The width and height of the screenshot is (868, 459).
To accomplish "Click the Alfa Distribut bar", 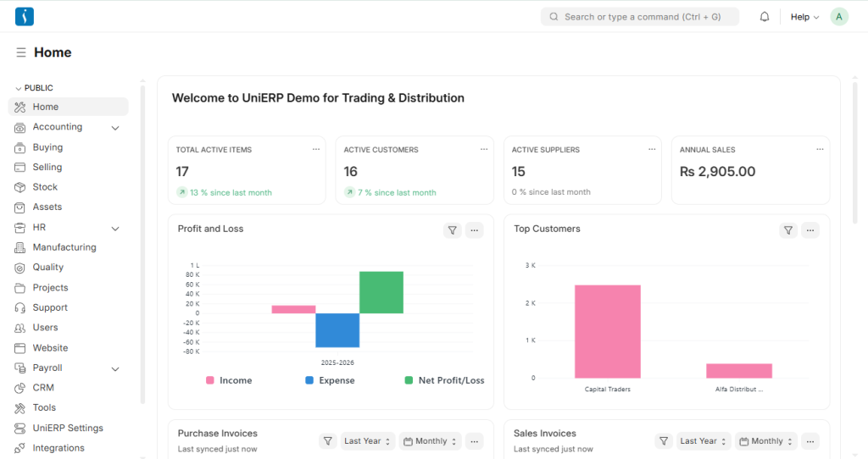I will coord(739,371).
